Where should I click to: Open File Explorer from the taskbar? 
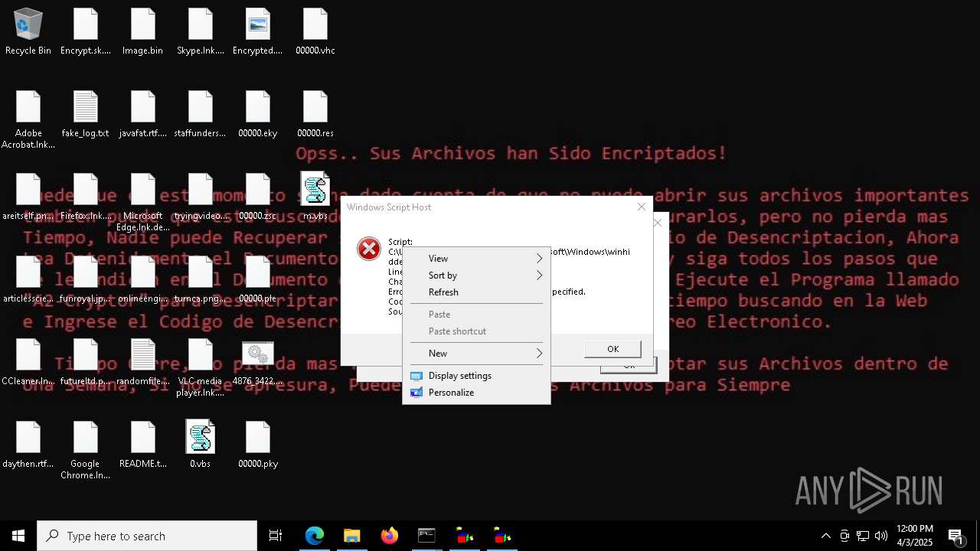(x=352, y=536)
